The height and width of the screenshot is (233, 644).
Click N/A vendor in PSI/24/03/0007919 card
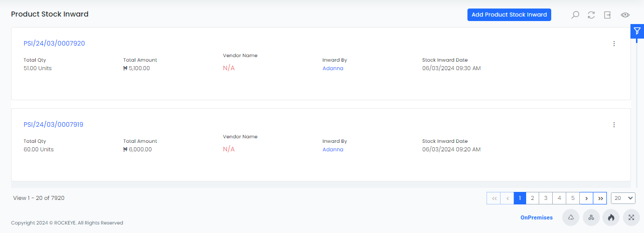[229, 149]
